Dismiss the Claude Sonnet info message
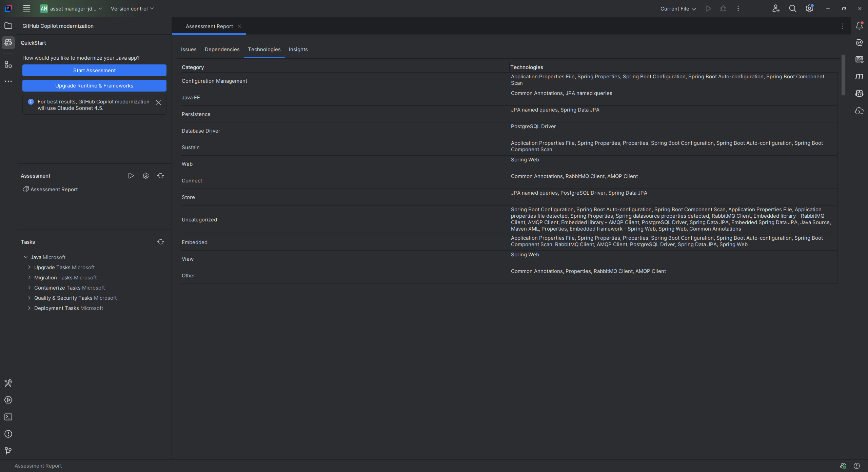The width and height of the screenshot is (868, 472). tap(158, 102)
